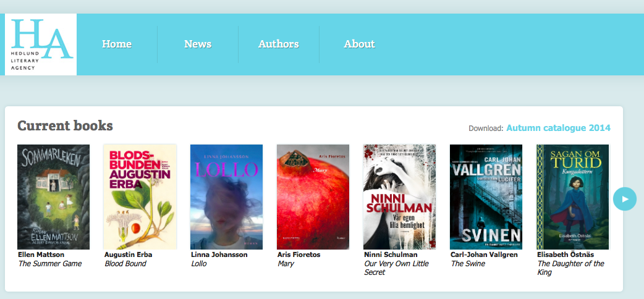Open the Sagan om Turid book cover

coord(572,196)
